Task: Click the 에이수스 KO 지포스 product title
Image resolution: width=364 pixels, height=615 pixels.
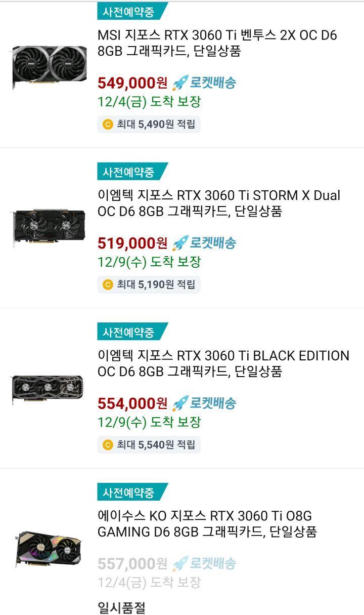Action: click(x=207, y=523)
